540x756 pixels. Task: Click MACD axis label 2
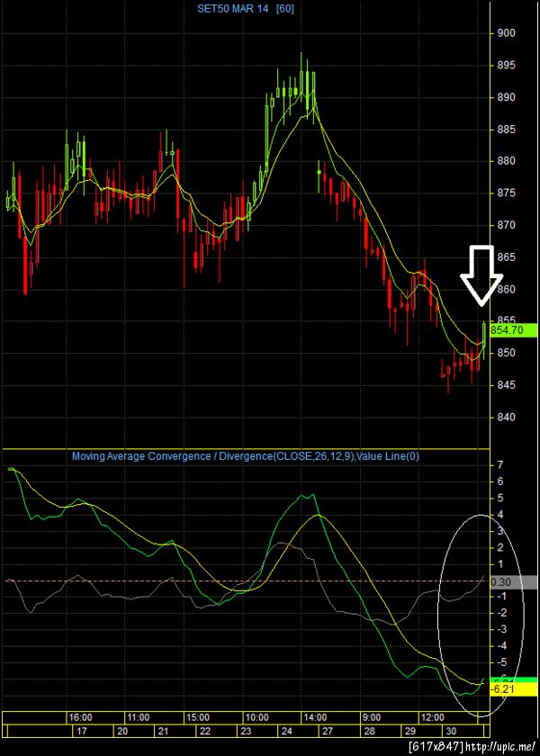pyautogui.click(x=501, y=547)
